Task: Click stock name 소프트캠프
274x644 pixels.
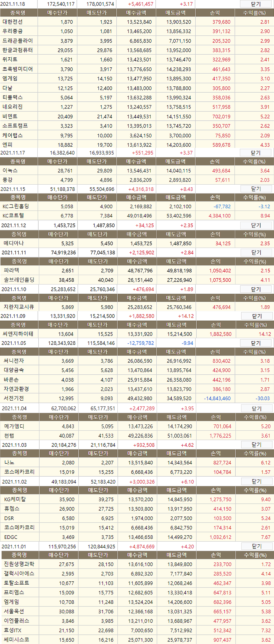Action: tap(15, 126)
